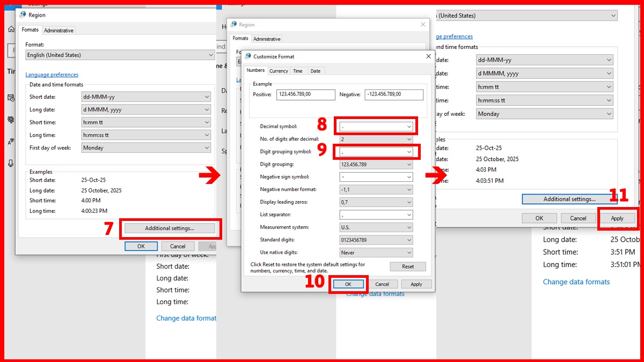Click the Language sidebar icon
Image resolution: width=644 pixels, height=362 pixels.
[11, 141]
